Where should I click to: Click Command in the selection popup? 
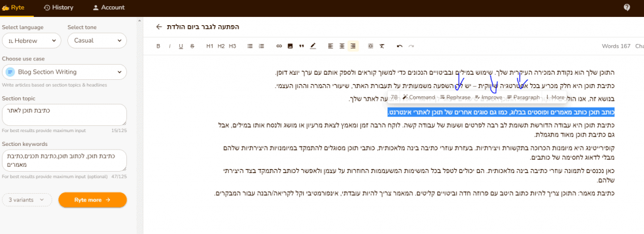419,97
